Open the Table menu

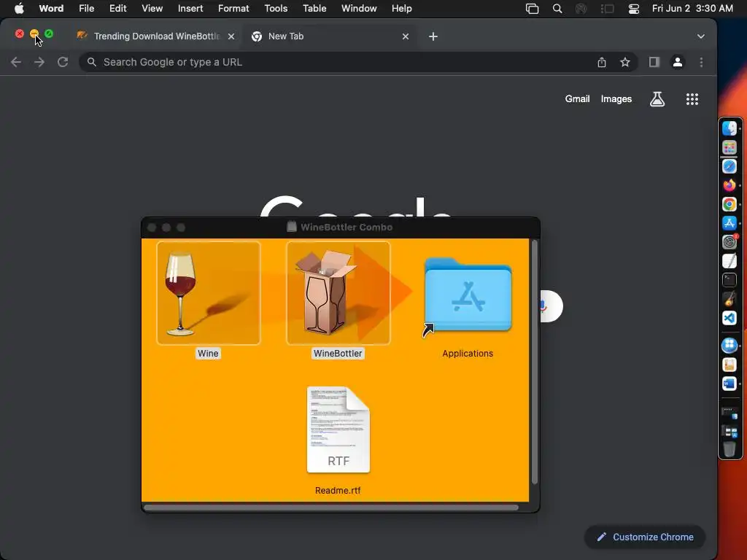[x=314, y=9]
